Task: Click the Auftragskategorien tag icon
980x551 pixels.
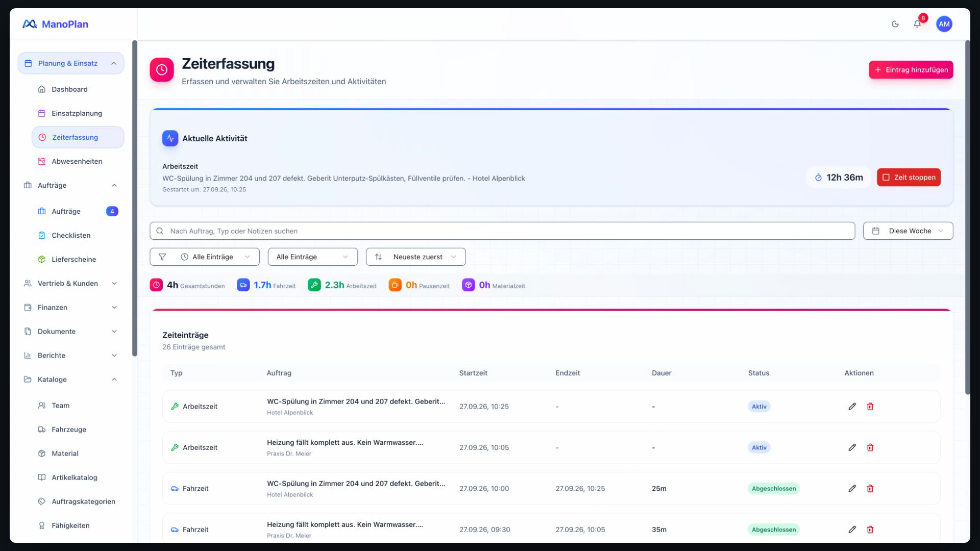Action: 42,502
